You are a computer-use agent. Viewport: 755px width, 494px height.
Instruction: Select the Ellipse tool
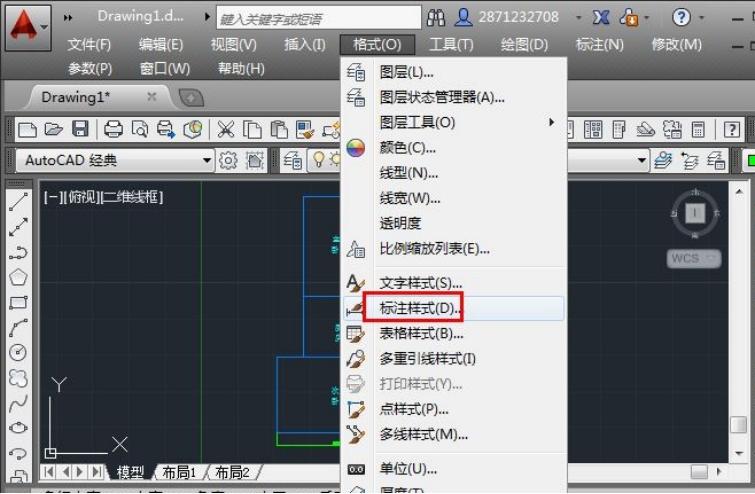(18, 428)
